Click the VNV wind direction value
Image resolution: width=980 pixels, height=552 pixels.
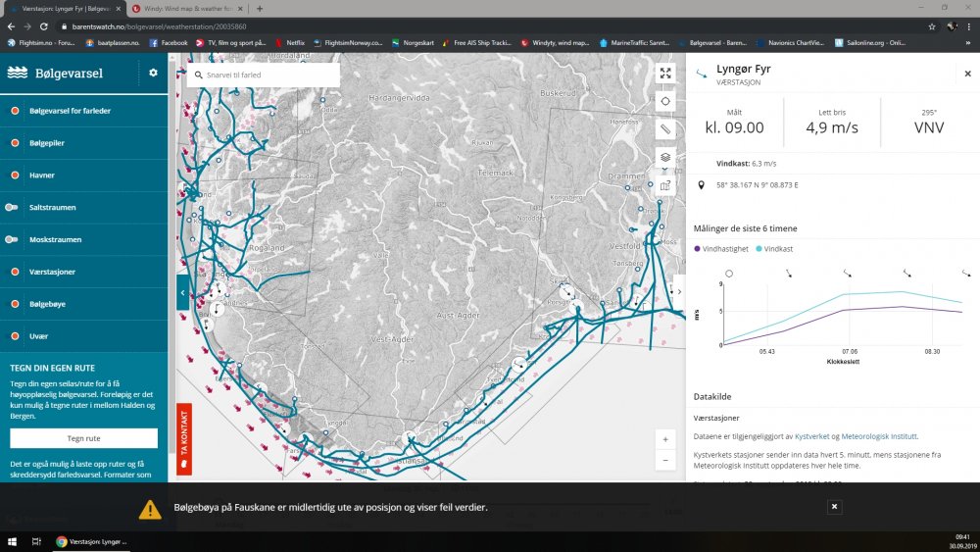pos(929,127)
